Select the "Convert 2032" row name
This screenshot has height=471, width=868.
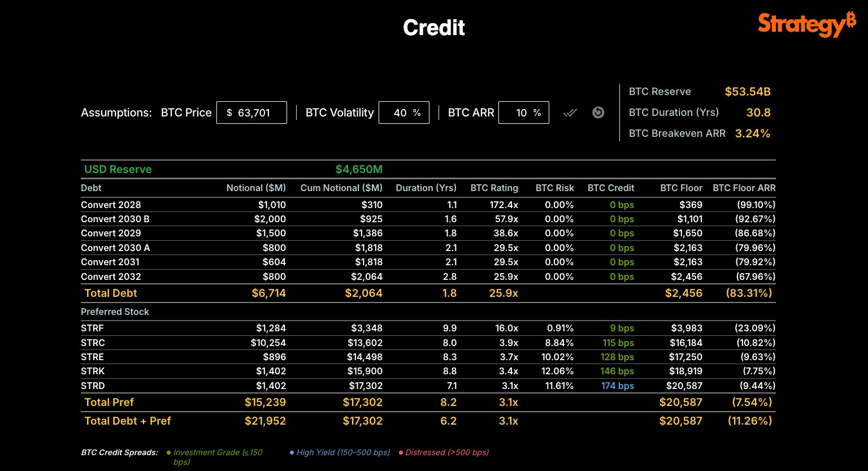click(111, 276)
